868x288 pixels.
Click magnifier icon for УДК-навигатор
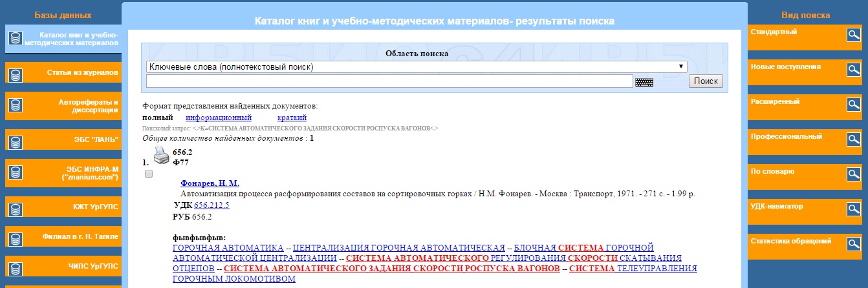(x=854, y=210)
